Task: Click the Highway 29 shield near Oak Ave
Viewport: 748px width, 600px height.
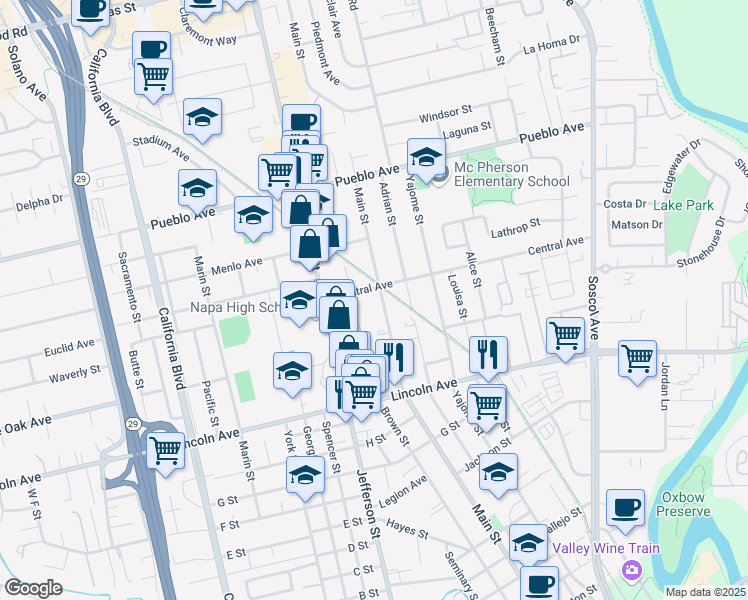Action: pyautogui.click(x=134, y=424)
